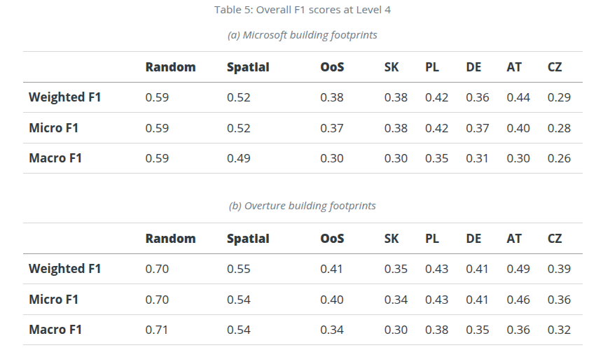Click the OoS header in the Microsoft table
Viewport: 596px width, 364px height.
click(x=332, y=67)
